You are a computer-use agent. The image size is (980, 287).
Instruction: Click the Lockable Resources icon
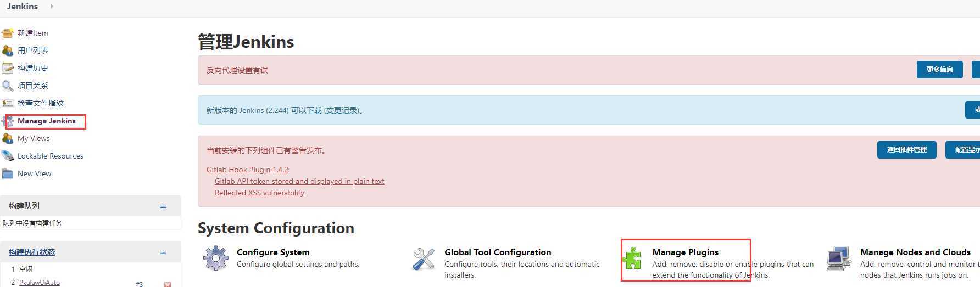(8, 156)
